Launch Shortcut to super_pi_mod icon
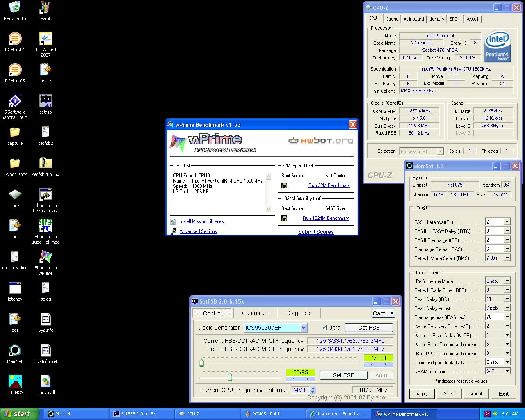 point(46,232)
